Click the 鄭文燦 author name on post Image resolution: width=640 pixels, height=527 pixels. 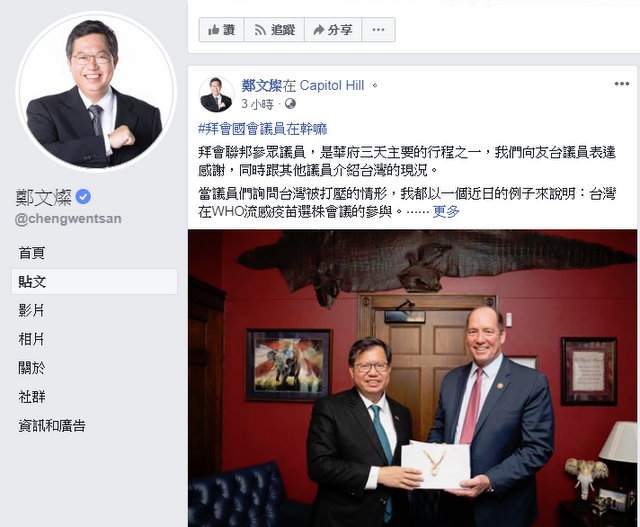[262, 85]
